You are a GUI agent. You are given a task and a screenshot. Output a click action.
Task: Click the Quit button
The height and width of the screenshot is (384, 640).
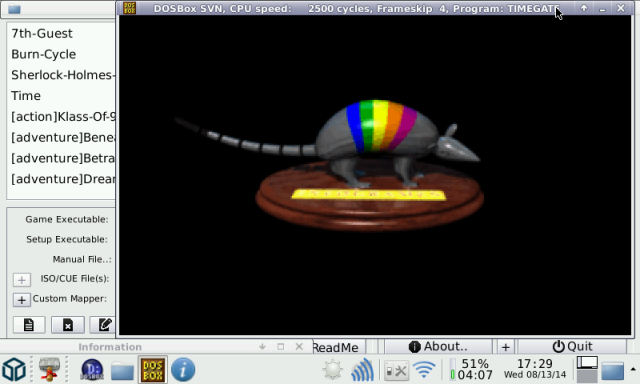click(x=572, y=346)
